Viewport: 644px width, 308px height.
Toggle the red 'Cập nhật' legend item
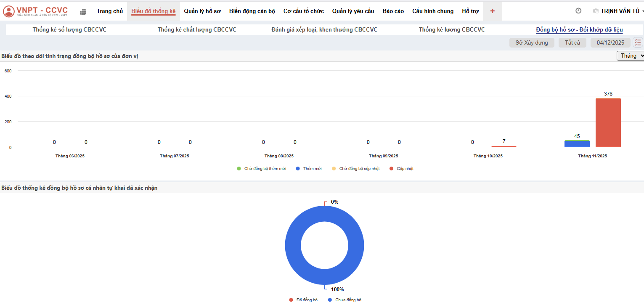pyautogui.click(x=401, y=169)
